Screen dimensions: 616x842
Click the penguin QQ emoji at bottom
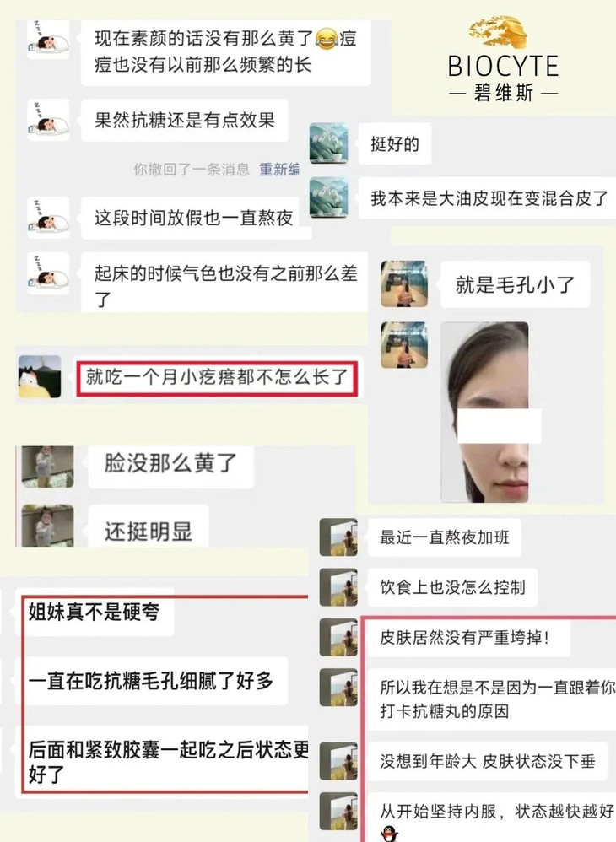coord(389,834)
